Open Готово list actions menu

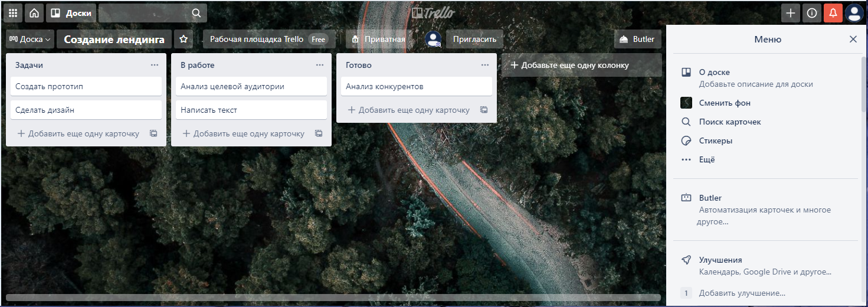pyautogui.click(x=485, y=65)
